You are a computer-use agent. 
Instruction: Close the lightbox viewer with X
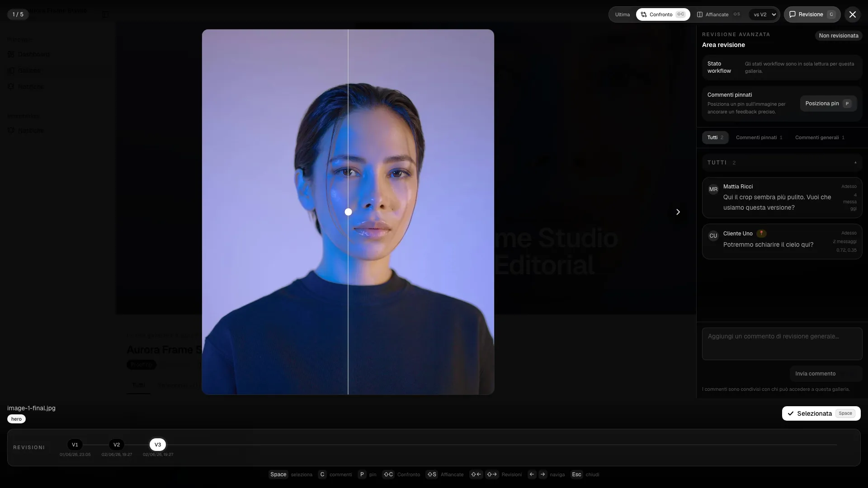853,14
